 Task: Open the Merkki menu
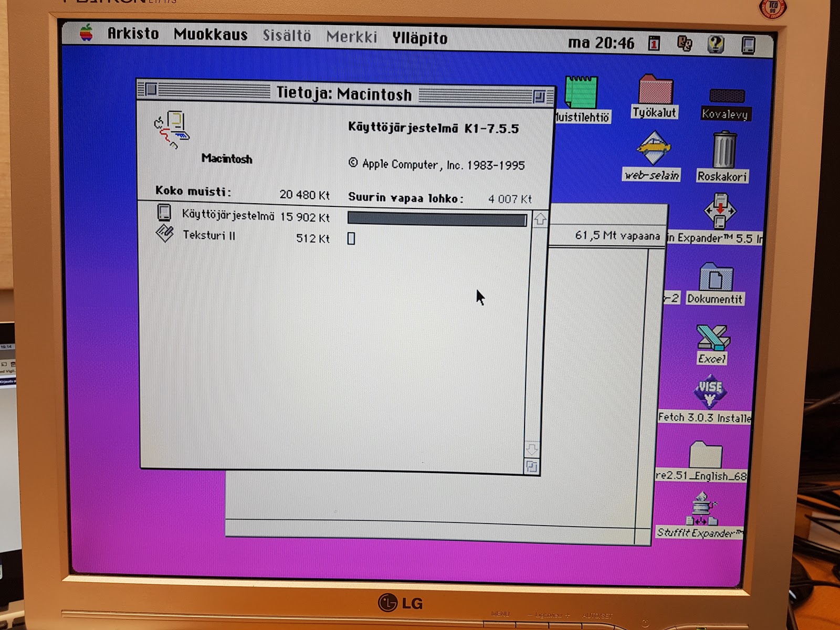352,37
